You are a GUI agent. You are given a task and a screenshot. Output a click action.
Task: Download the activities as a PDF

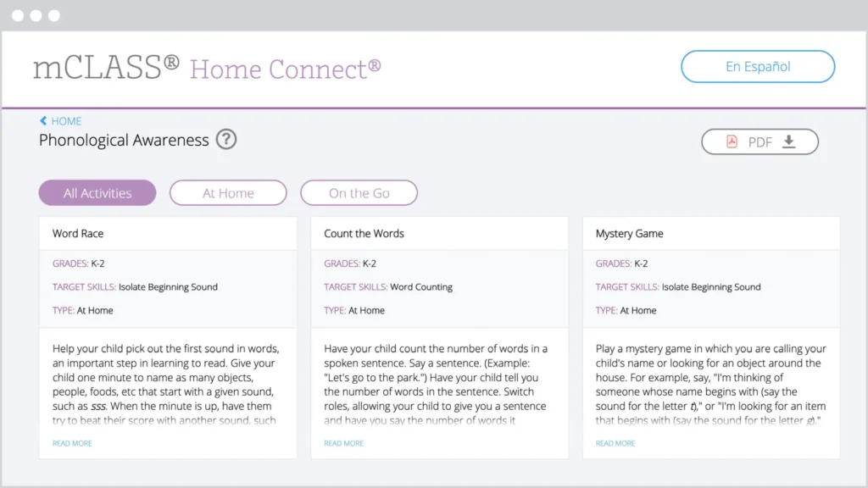(x=759, y=141)
